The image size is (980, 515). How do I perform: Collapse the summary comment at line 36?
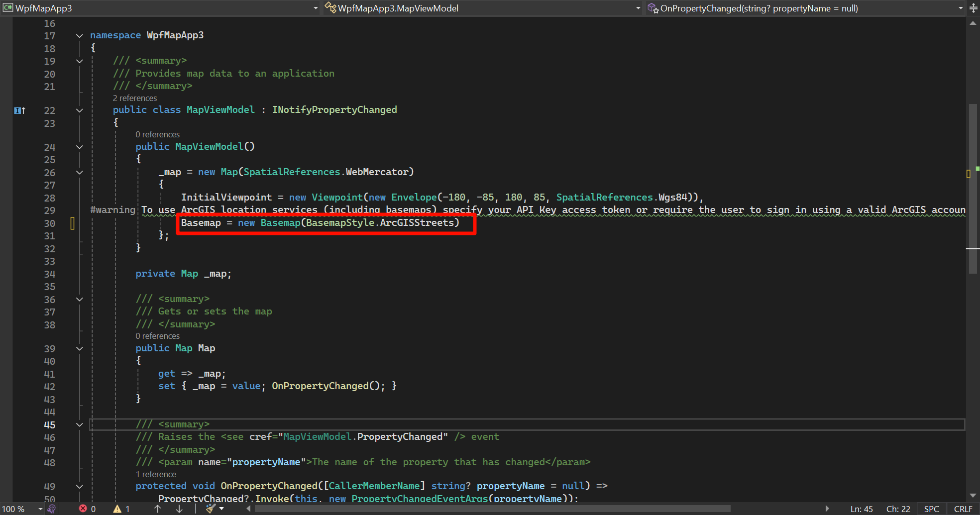tap(79, 300)
